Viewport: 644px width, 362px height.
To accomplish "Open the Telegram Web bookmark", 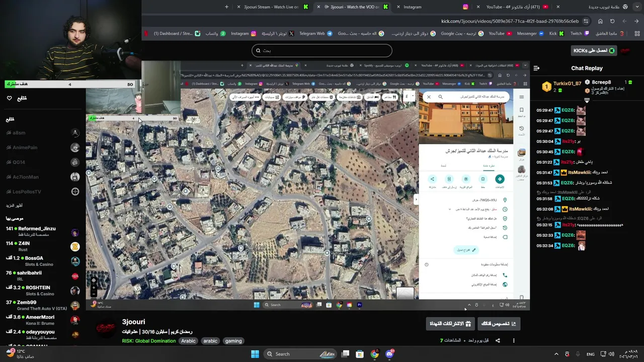I will point(315,34).
